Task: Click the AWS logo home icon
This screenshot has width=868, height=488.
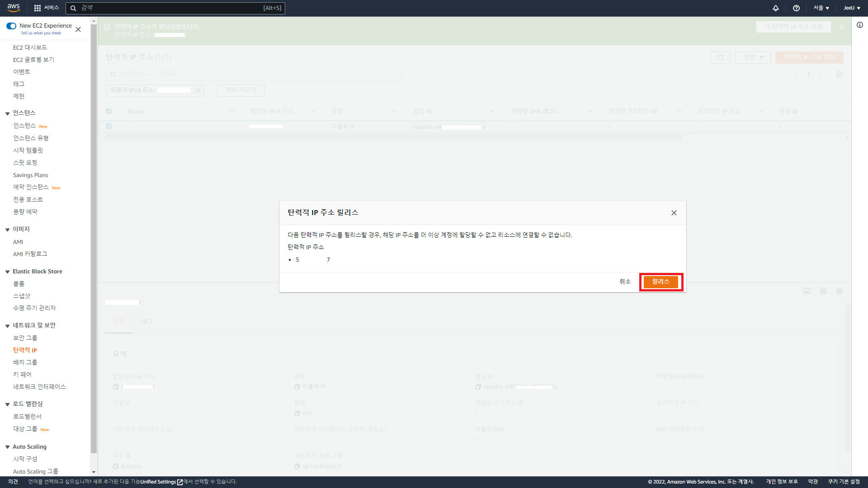Action: point(14,8)
